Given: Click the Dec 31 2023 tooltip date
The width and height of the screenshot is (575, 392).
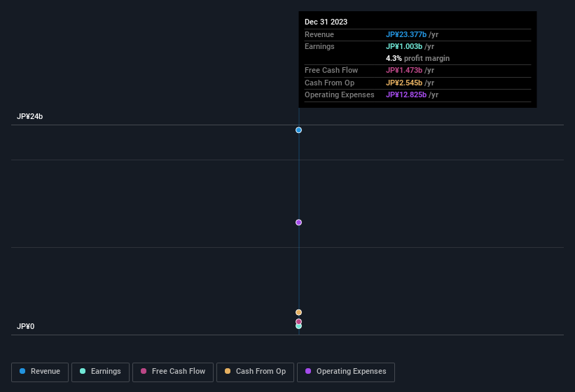Looking at the screenshot, I should [326, 22].
